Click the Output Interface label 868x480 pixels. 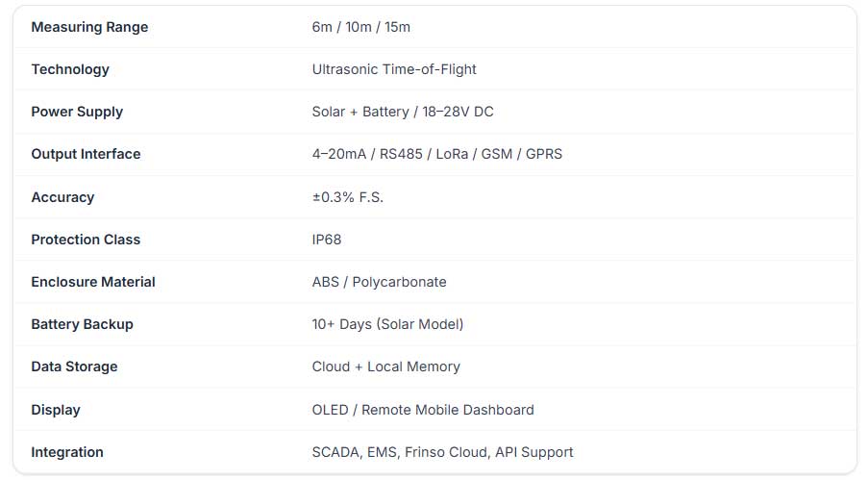[86, 154]
